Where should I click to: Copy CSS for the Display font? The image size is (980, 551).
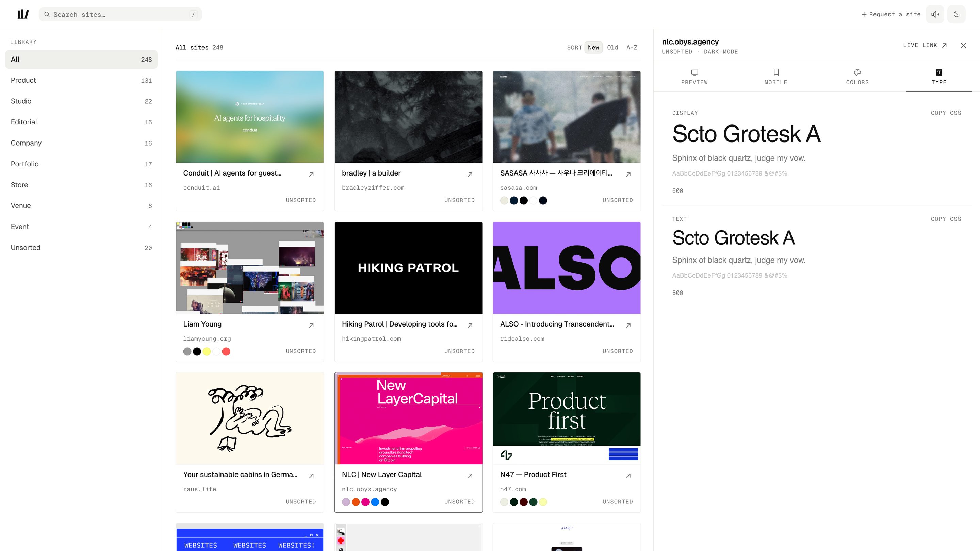(946, 113)
